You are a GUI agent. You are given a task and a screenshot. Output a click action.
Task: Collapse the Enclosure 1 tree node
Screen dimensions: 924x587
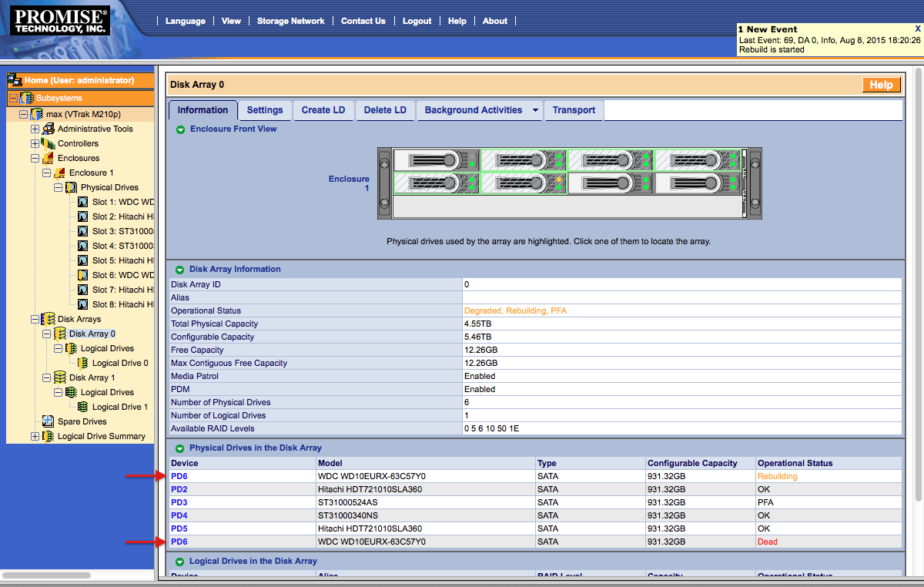click(46, 172)
